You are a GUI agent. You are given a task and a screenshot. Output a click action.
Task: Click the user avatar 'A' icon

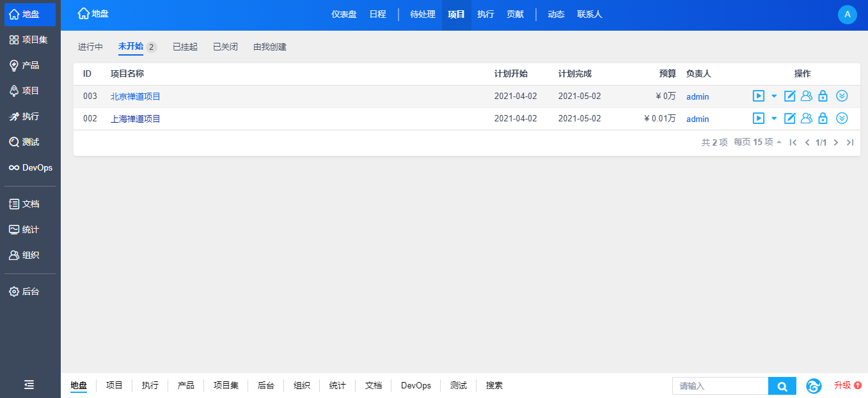coord(847,15)
